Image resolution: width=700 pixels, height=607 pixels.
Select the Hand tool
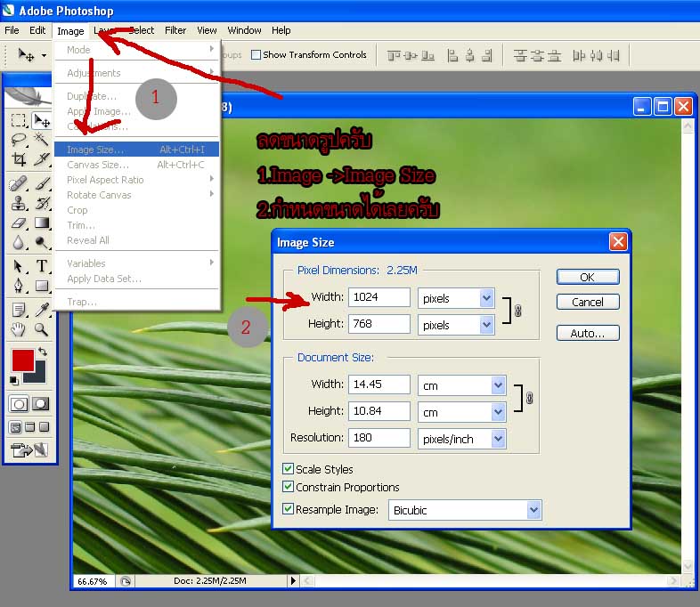tap(19, 329)
